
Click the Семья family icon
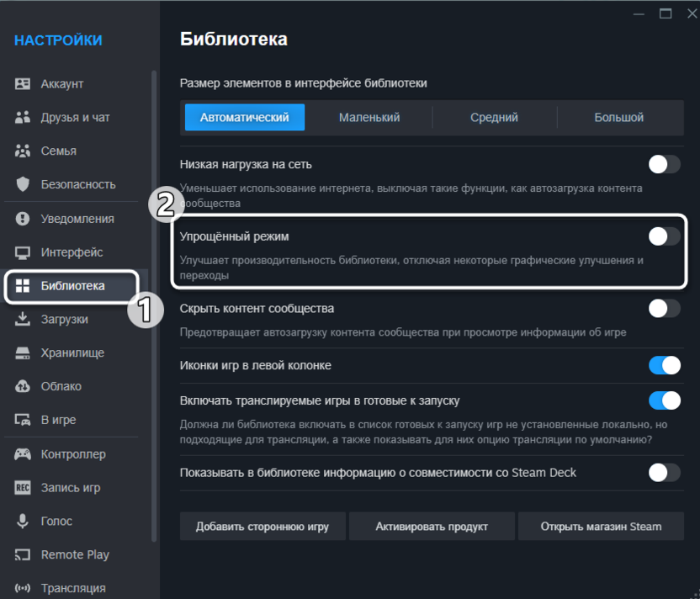tap(23, 151)
